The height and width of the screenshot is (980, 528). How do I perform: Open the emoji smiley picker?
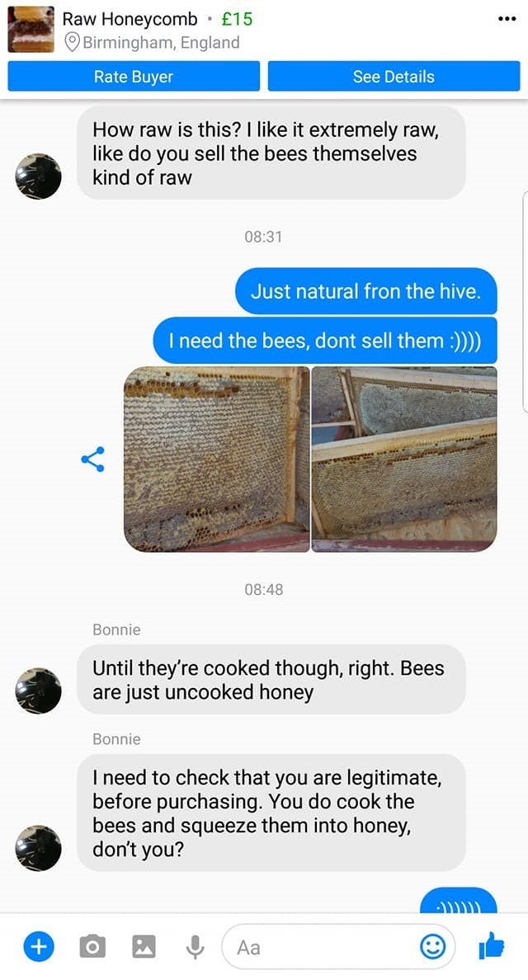pyautogui.click(x=432, y=947)
